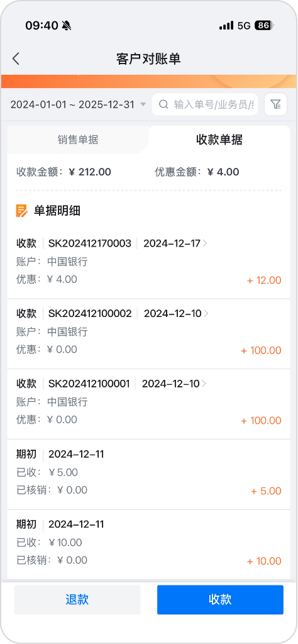Click the blue 收款 button
Viewport: 298px width, 644px height.
coord(220,599)
